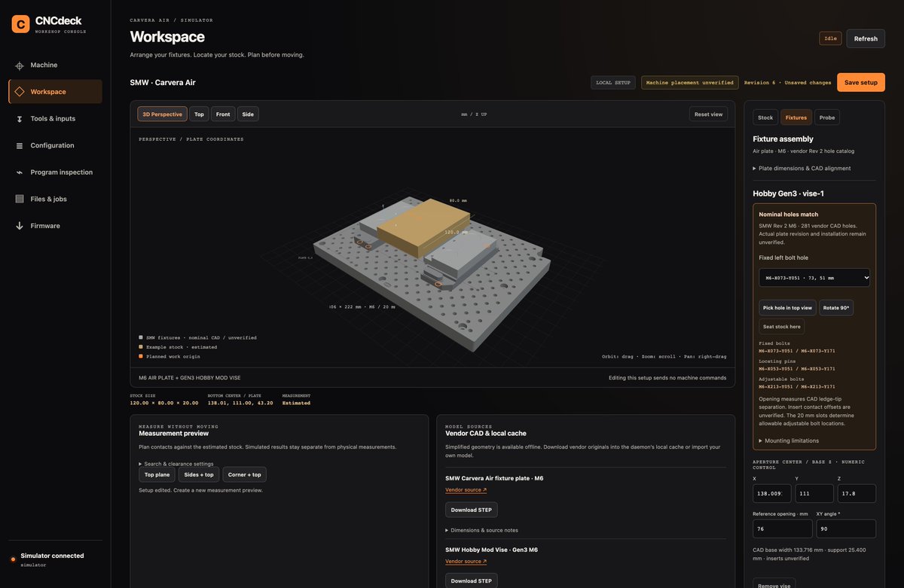
Task: Click the Idle status badge
Action: [831, 38]
